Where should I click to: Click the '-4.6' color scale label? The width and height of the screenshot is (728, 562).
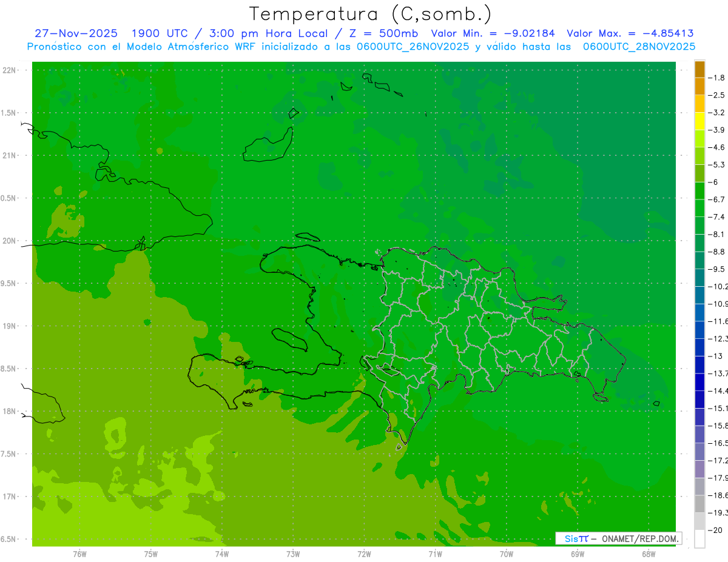[x=716, y=147]
